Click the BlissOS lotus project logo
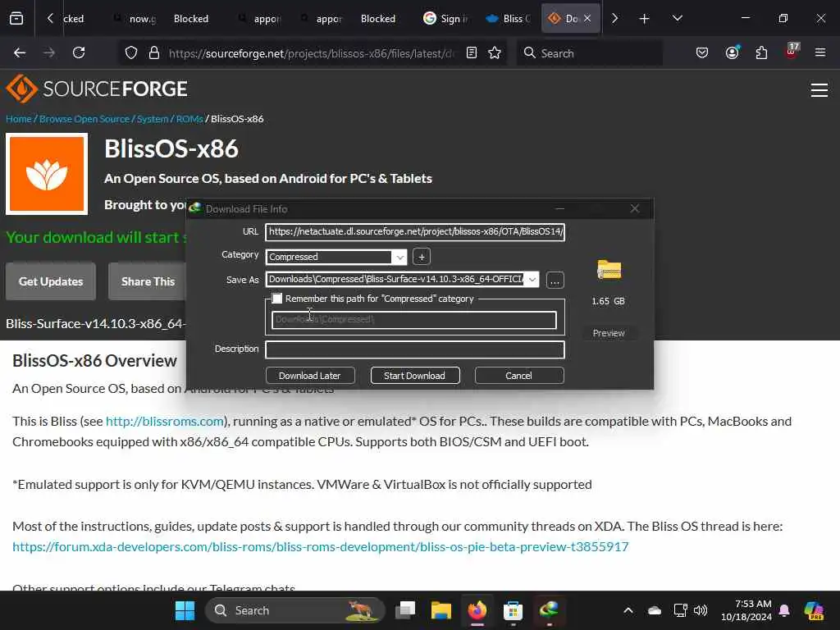 47,174
